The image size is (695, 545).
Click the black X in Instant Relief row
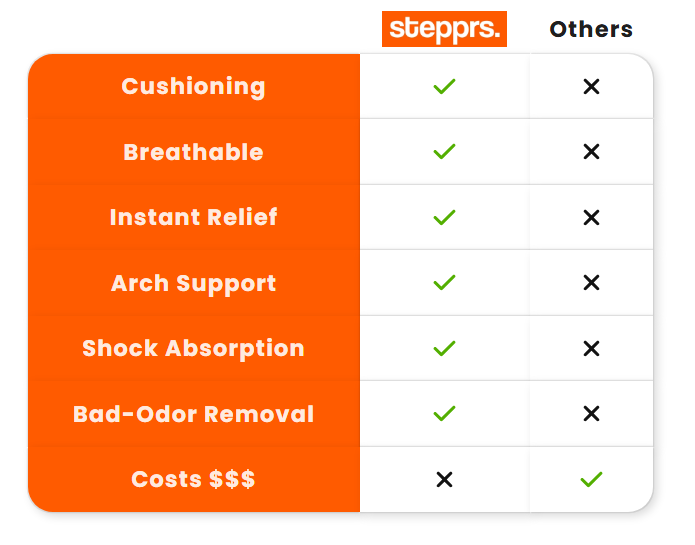coord(591,217)
